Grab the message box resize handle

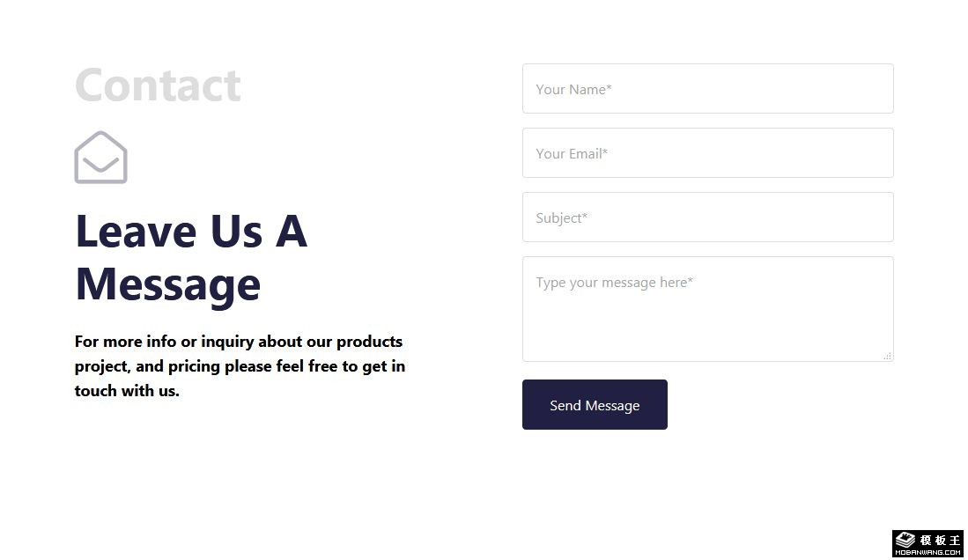click(887, 356)
